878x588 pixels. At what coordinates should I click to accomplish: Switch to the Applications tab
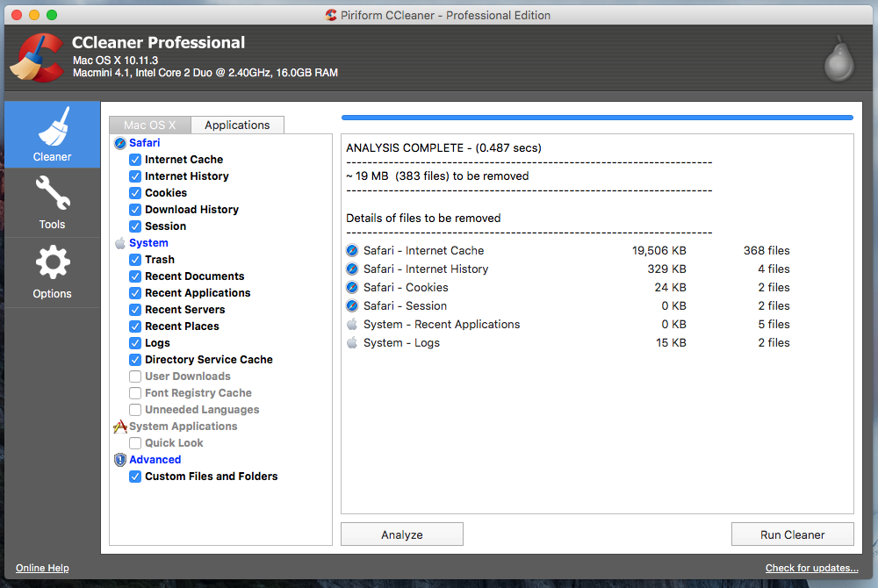pyautogui.click(x=237, y=125)
